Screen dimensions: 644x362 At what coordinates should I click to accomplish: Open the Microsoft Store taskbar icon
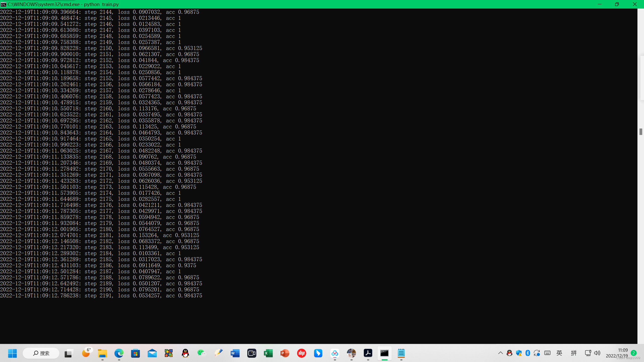135,353
